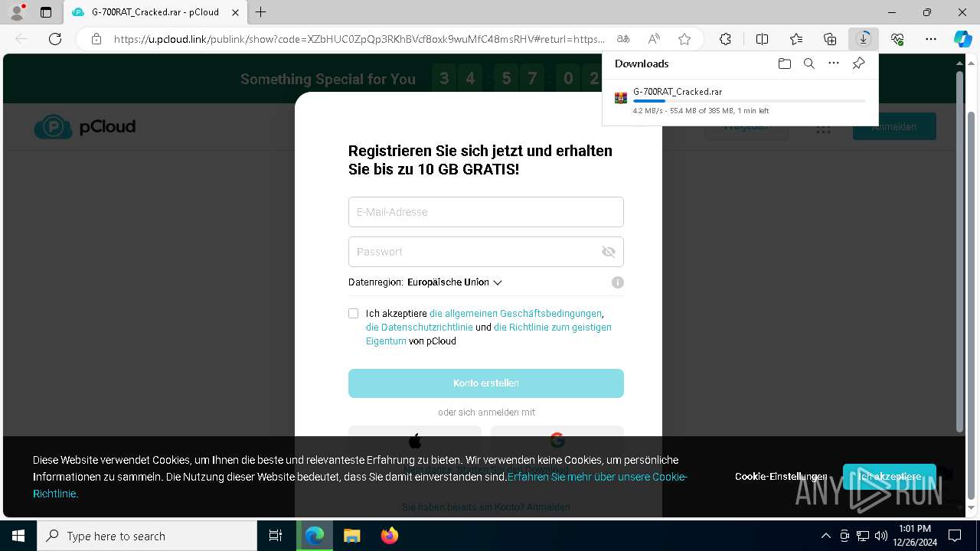Viewport: 980px width, 551px height.
Task: Start Read aloud from address bar
Action: pyautogui.click(x=654, y=39)
